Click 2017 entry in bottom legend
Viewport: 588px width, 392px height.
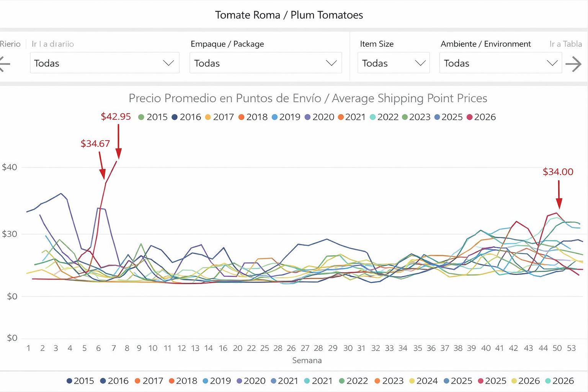[149, 381]
